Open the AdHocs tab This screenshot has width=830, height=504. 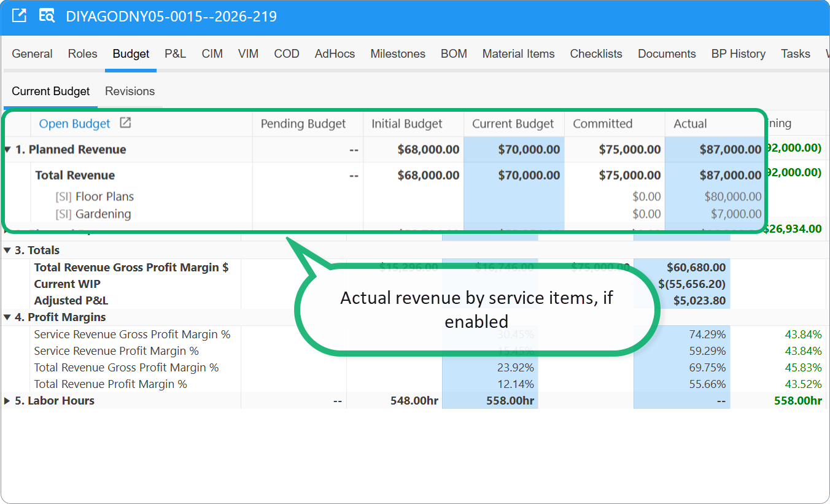[335, 54]
